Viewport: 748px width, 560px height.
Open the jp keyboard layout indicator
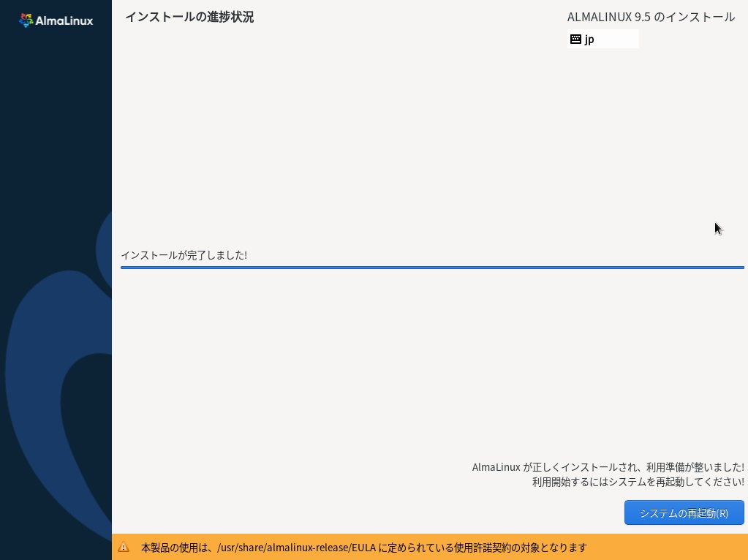point(603,39)
